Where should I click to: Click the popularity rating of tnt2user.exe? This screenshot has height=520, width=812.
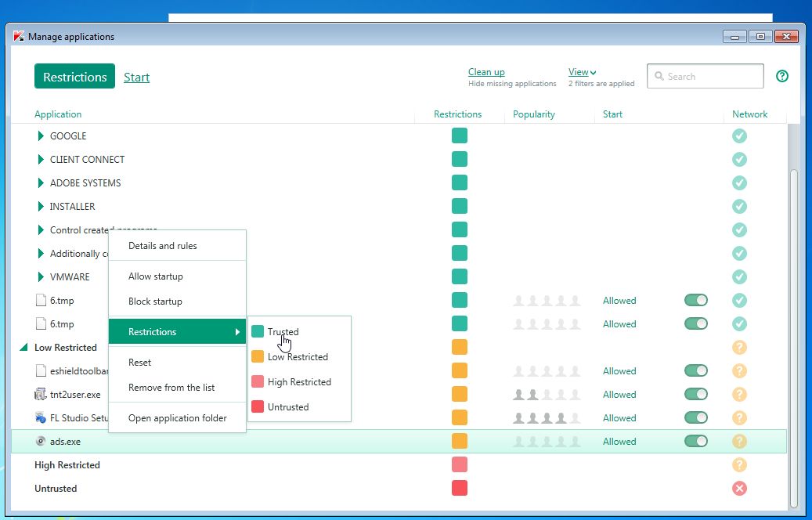pos(547,395)
